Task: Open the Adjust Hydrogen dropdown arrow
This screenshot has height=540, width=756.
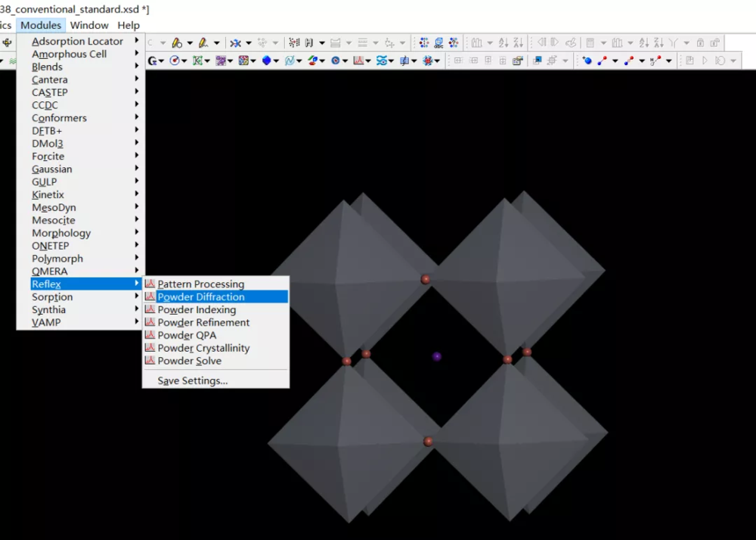Action: pyautogui.click(x=322, y=43)
